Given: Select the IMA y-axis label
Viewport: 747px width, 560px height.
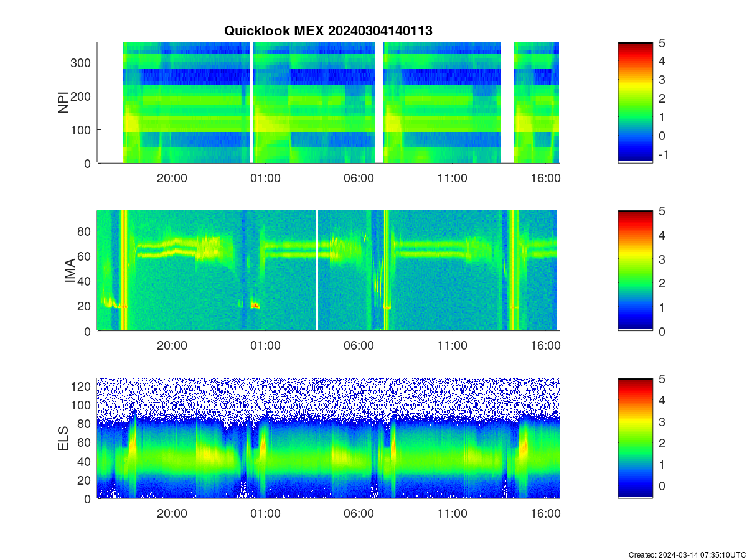Looking at the screenshot, I should 69,271.
